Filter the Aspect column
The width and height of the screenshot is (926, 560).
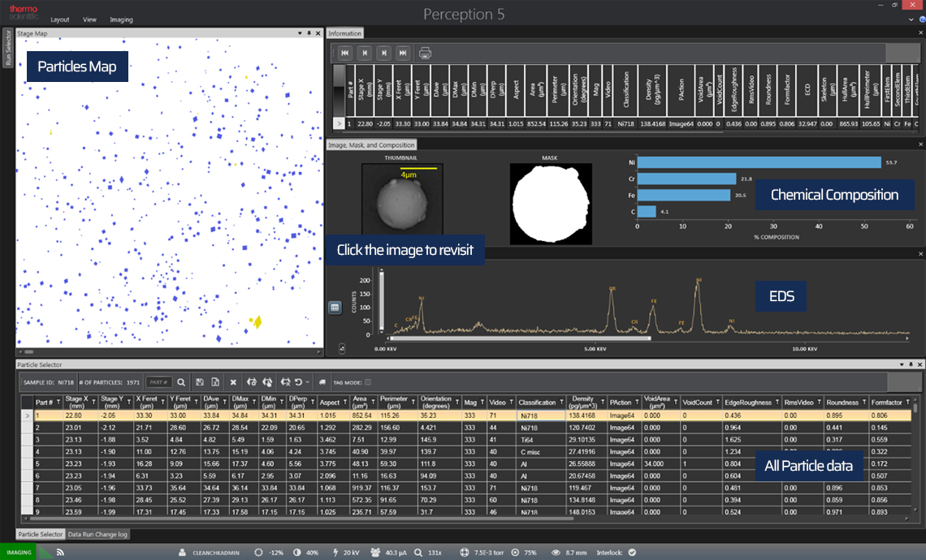point(345,402)
